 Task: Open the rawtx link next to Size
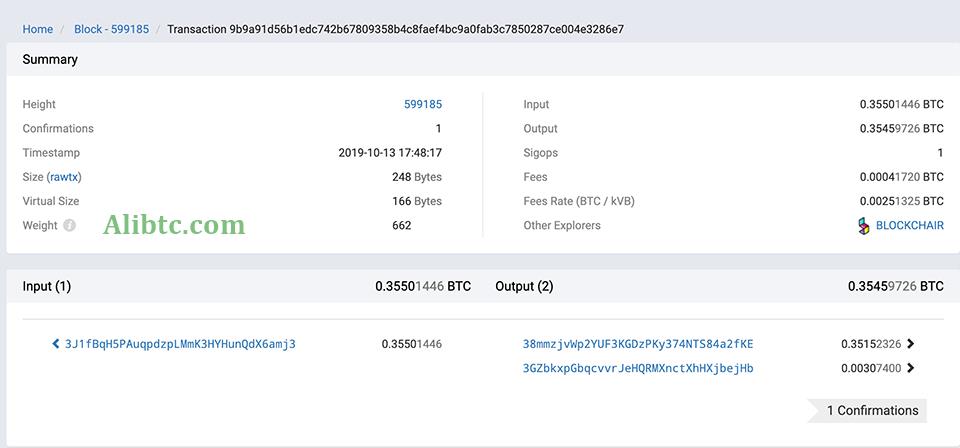[65, 177]
